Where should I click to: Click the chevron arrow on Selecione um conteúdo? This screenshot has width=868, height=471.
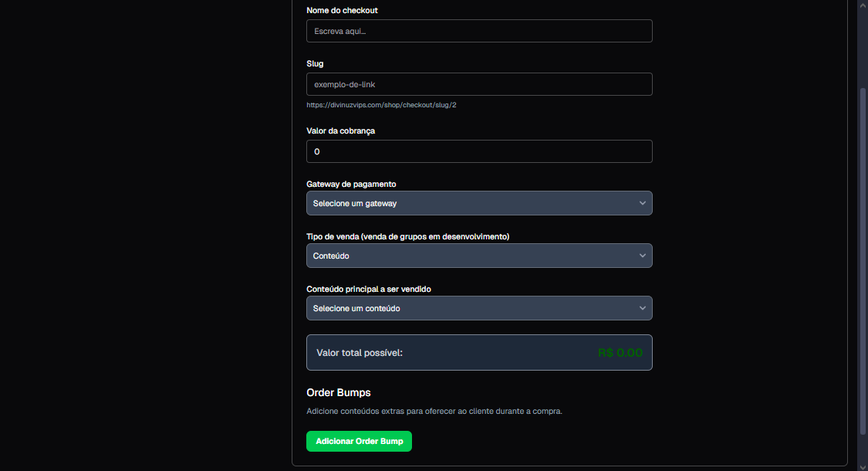pos(642,308)
